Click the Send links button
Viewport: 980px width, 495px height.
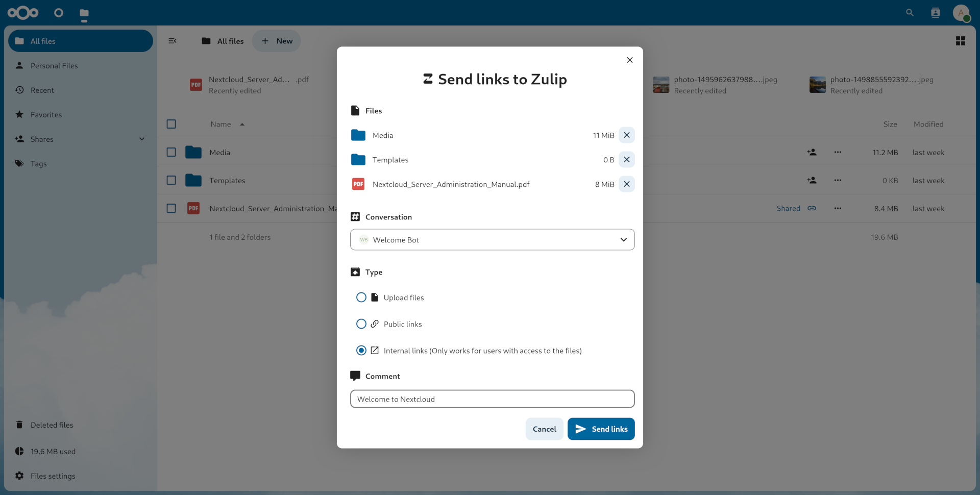(601, 429)
